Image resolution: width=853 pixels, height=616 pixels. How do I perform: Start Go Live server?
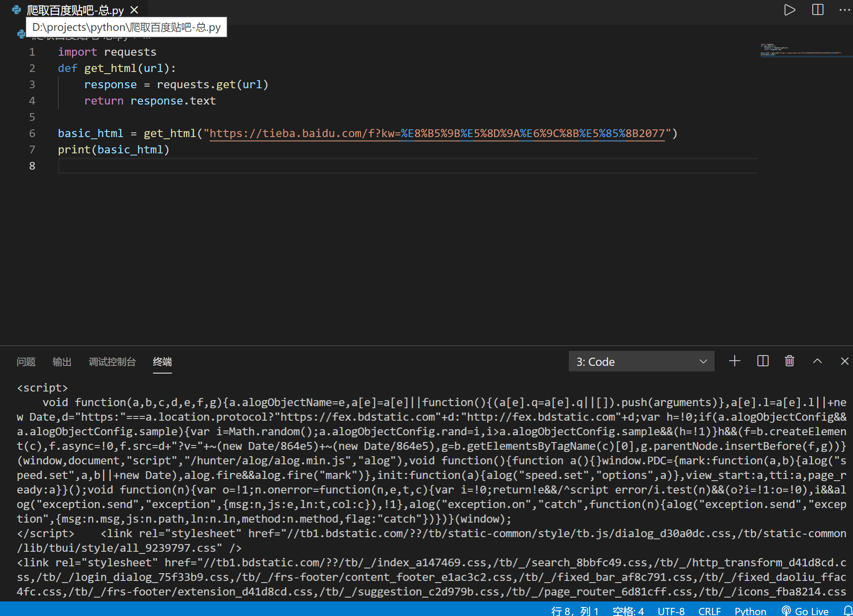pos(805,611)
